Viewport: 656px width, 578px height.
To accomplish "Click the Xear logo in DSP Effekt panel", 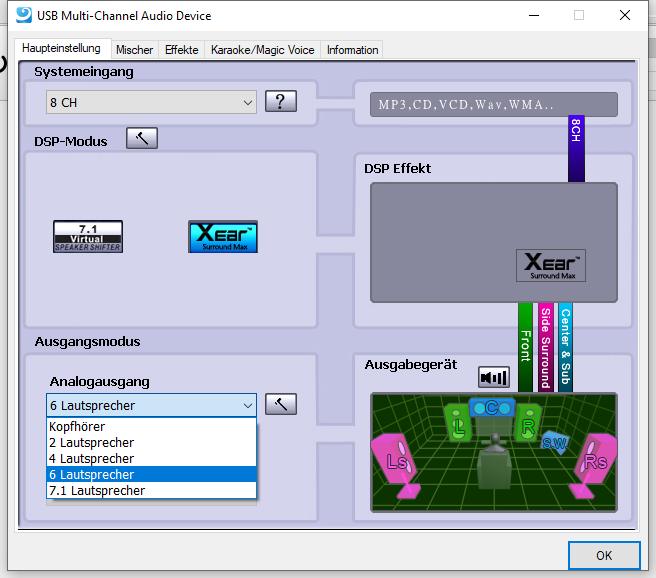I will pos(551,266).
